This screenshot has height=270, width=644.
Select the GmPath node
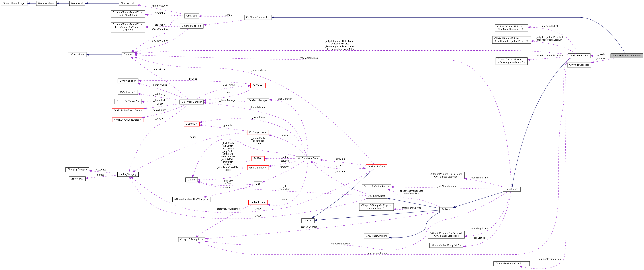click(x=258, y=159)
